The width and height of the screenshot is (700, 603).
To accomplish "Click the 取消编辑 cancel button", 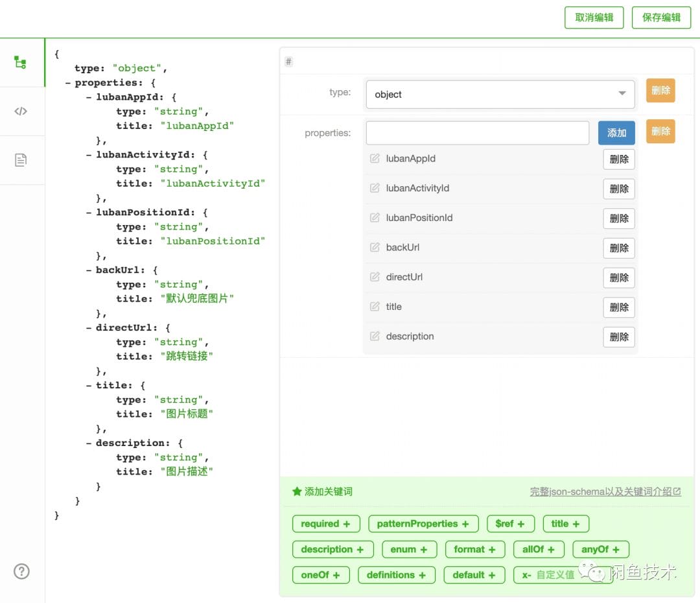I will coord(594,18).
